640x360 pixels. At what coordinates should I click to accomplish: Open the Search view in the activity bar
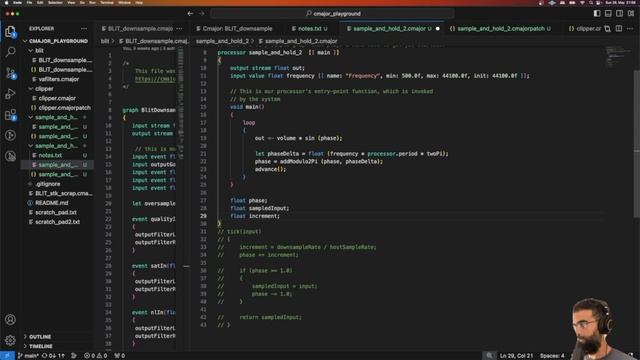pos(10,52)
